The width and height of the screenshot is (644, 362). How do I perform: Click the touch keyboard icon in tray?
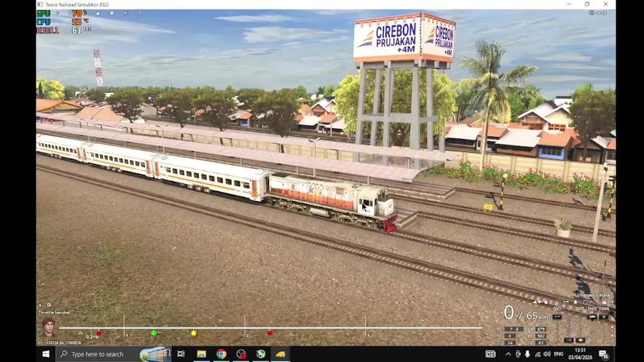491,354
